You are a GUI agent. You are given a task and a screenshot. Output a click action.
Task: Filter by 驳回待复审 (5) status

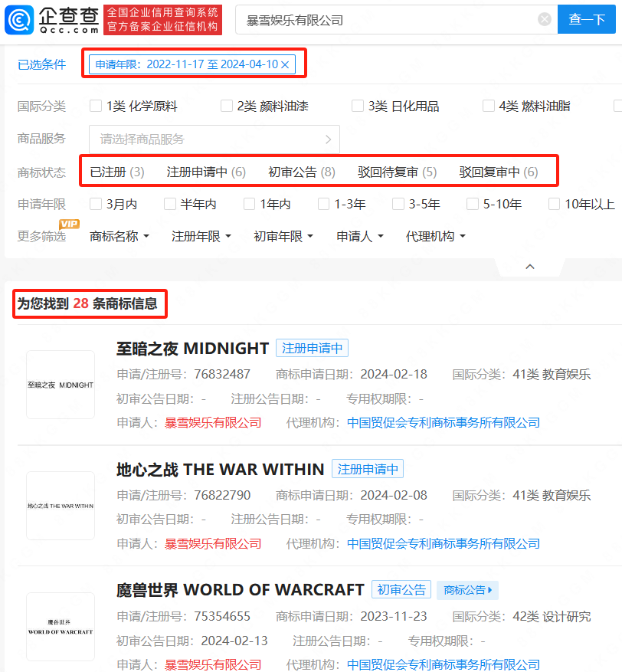pyautogui.click(x=397, y=172)
